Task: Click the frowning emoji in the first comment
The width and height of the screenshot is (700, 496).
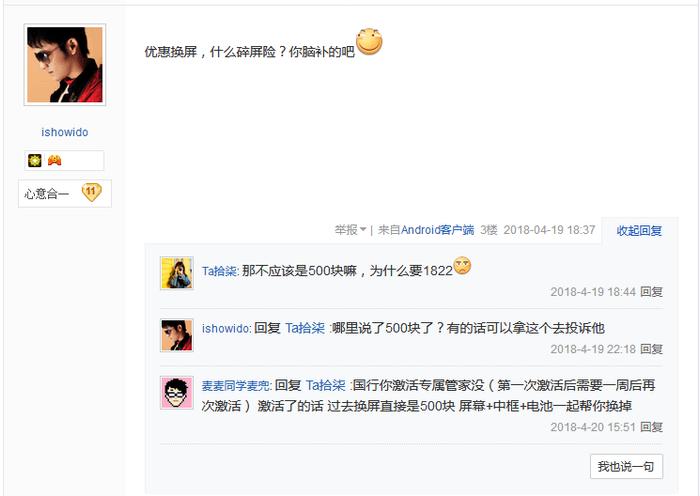Action: click(x=462, y=266)
